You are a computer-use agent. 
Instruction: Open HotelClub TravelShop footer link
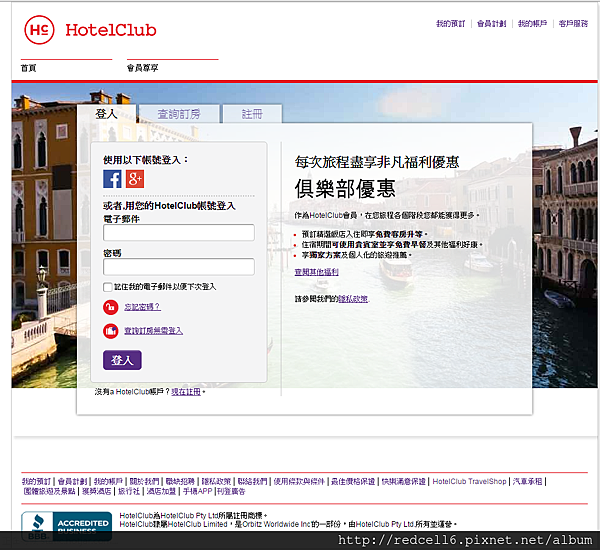coord(469,481)
